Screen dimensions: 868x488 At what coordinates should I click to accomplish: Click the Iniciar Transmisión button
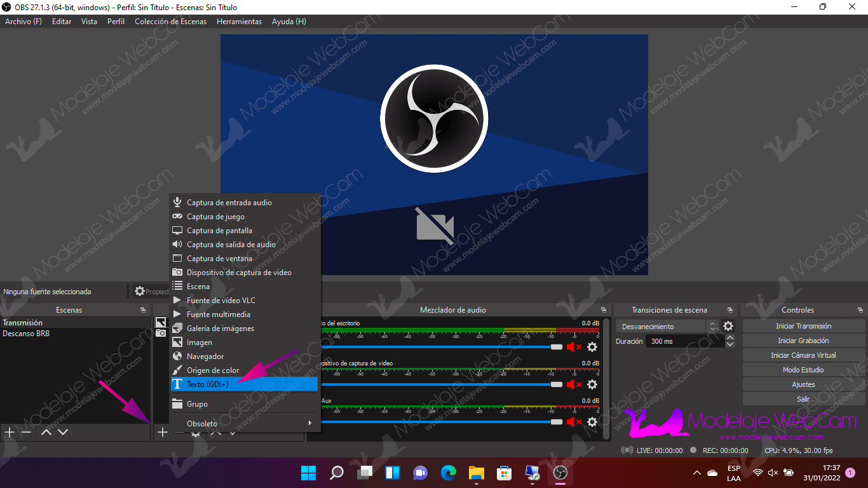tap(803, 326)
